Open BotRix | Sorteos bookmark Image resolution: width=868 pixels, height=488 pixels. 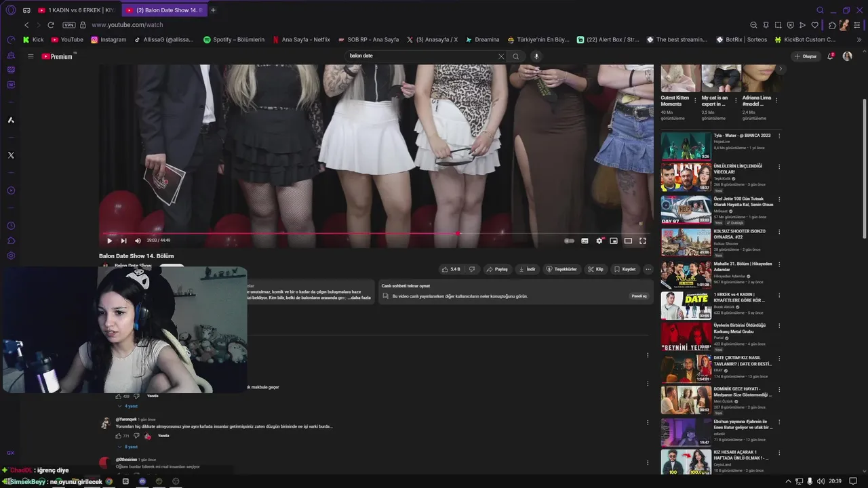tap(741, 39)
